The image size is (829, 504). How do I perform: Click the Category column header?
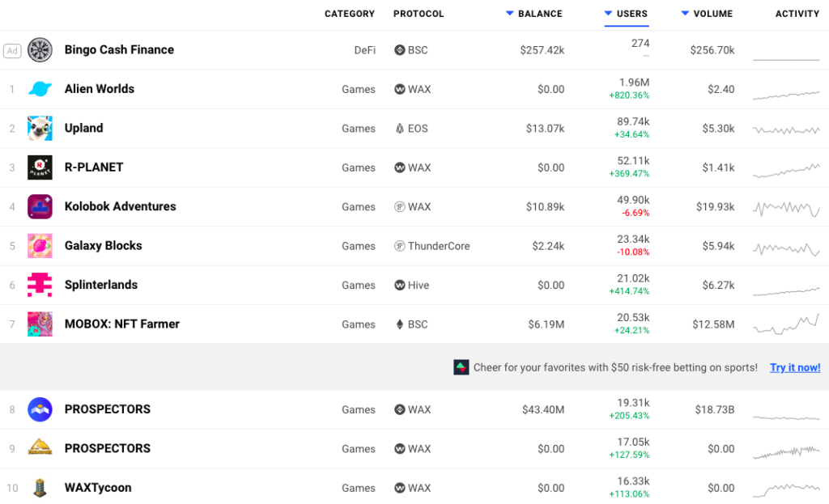tap(350, 14)
